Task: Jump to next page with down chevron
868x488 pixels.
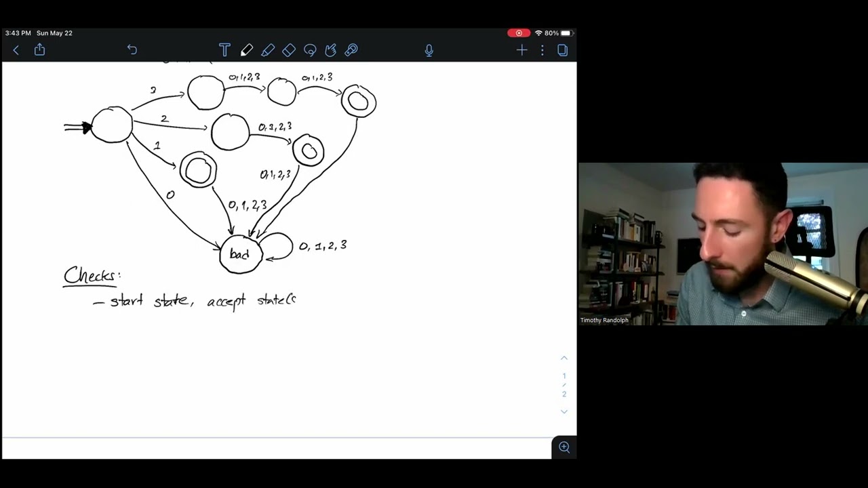Action: click(564, 411)
